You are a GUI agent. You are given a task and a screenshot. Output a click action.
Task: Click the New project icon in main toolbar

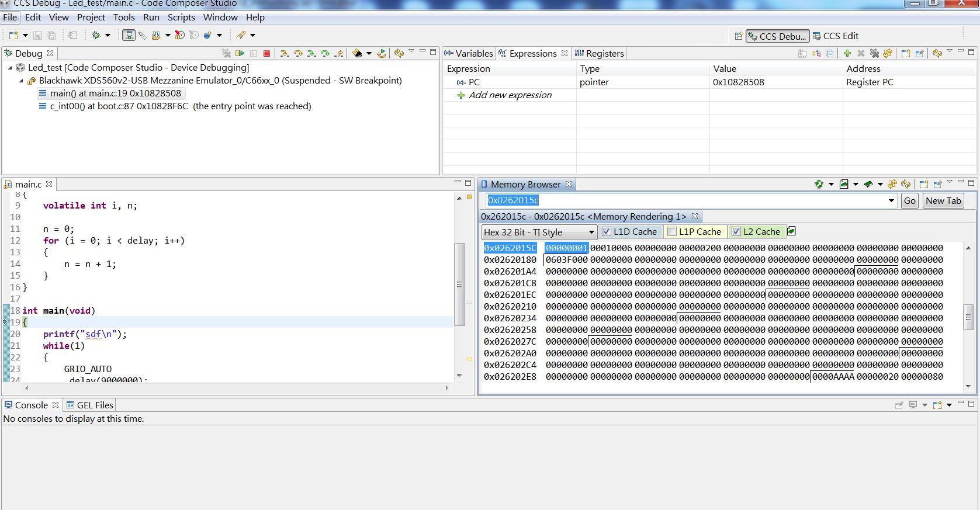click(13, 35)
